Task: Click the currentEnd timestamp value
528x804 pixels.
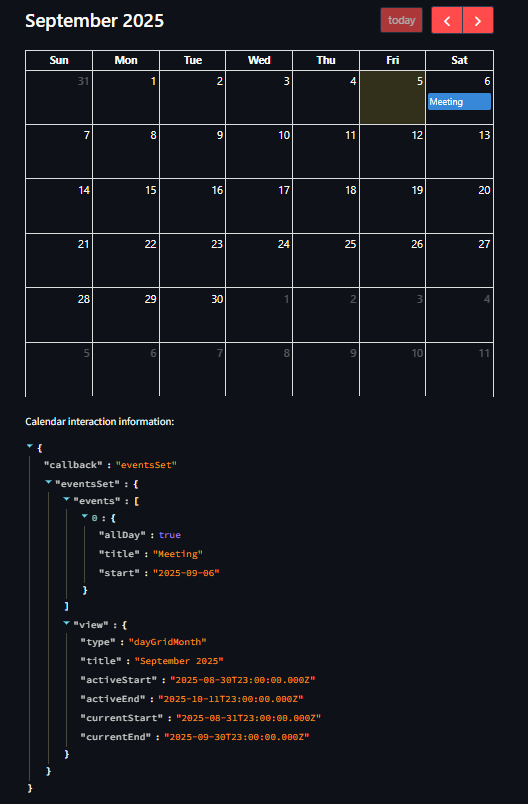Action: tap(237, 737)
